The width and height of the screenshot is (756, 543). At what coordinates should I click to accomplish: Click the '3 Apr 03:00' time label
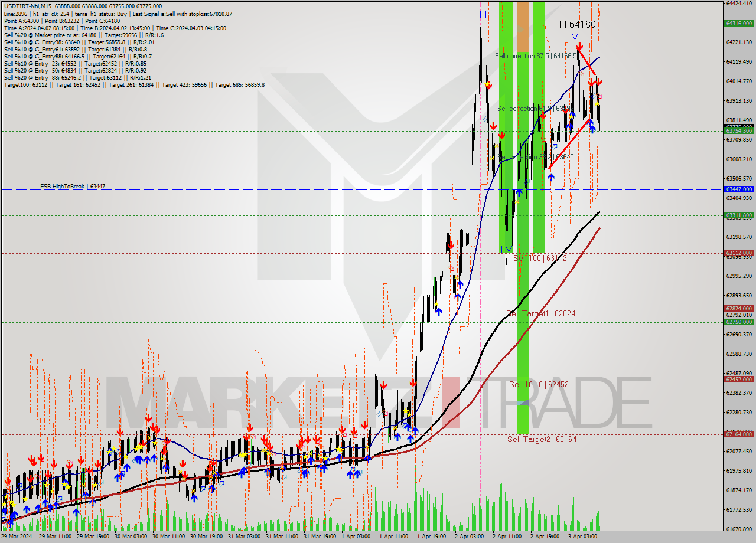coord(583,537)
